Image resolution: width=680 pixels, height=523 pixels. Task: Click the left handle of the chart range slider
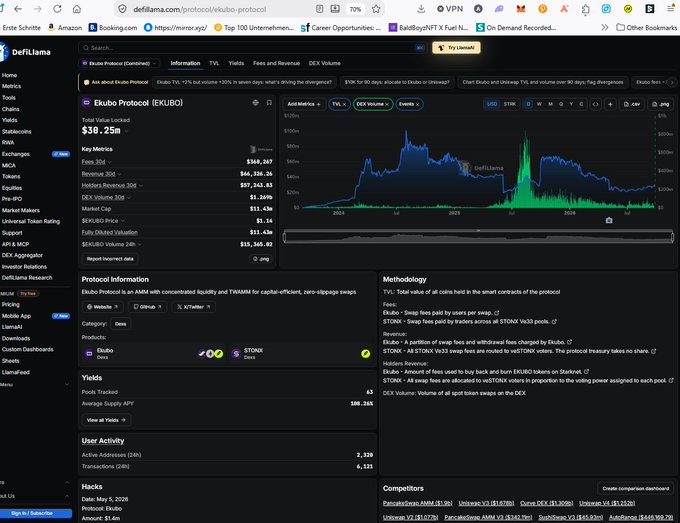point(284,237)
